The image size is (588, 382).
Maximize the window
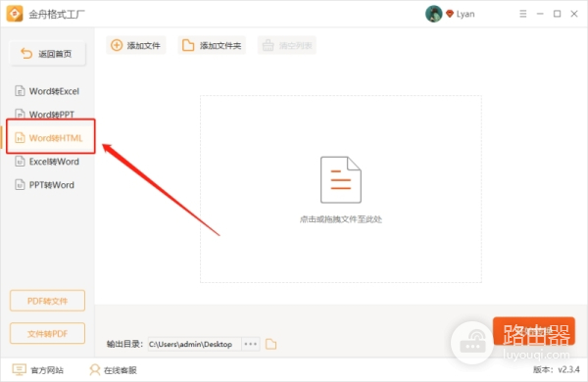pos(558,14)
